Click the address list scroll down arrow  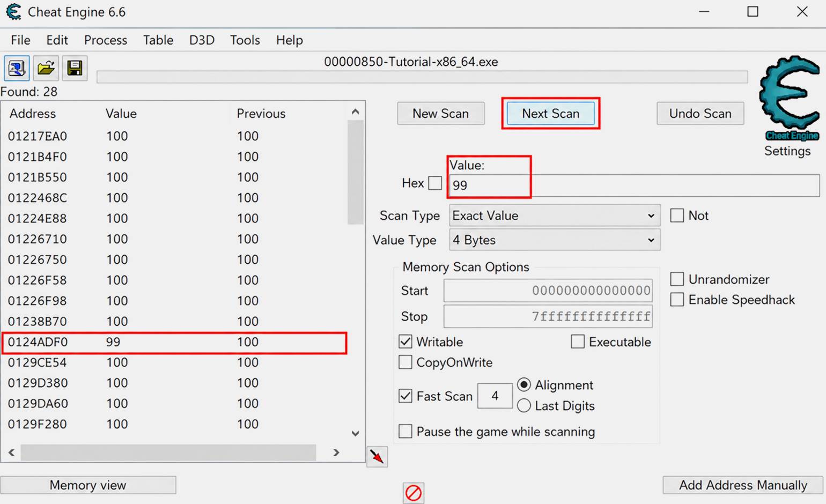point(355,433)
